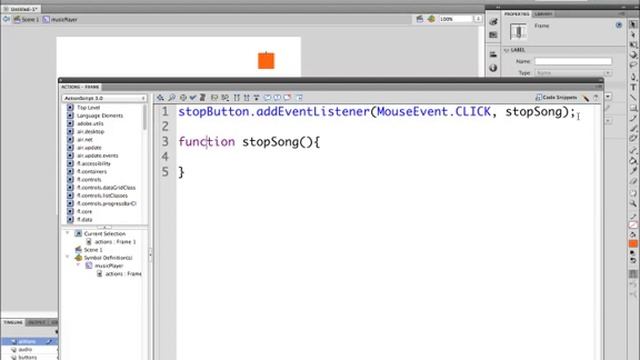Image resolution: width=640 pixels, height=360 pixels.
Task: Select the buttons layer in timeline
Action: (x=29, y=357)
